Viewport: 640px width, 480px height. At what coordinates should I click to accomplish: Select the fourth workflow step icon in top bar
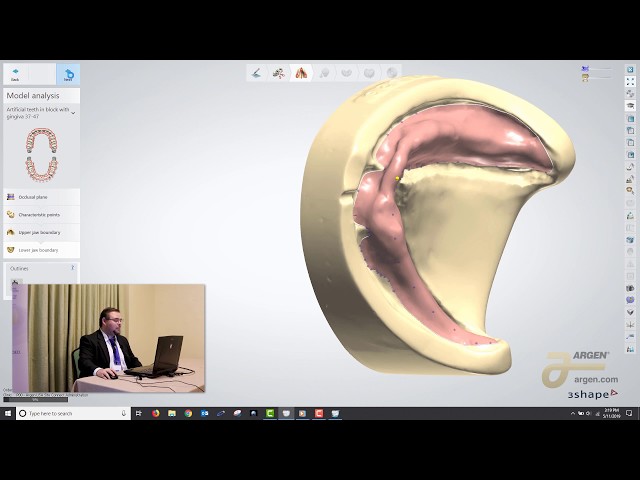tap(324, 73)
